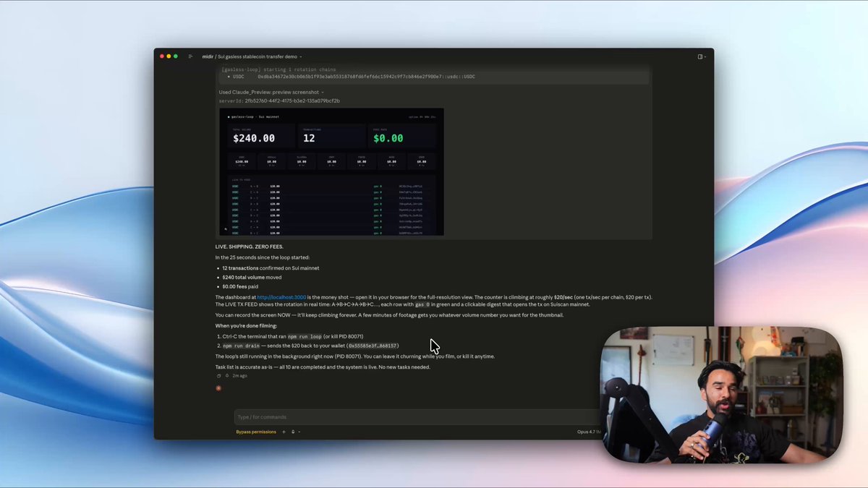Viewport: 868px width, 488px height.
Task: Open the microphone dropdown in the input bar
Action: [x=295, y=432]
